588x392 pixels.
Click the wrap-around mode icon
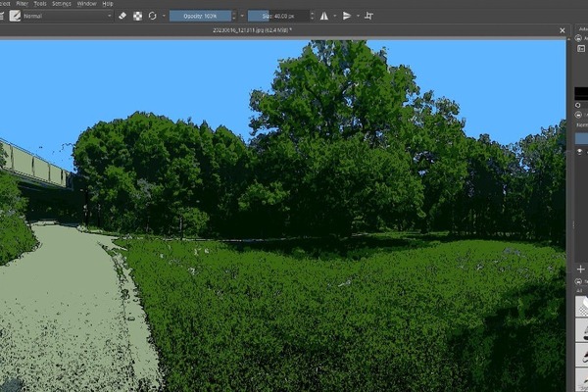(x=369, y=16)
